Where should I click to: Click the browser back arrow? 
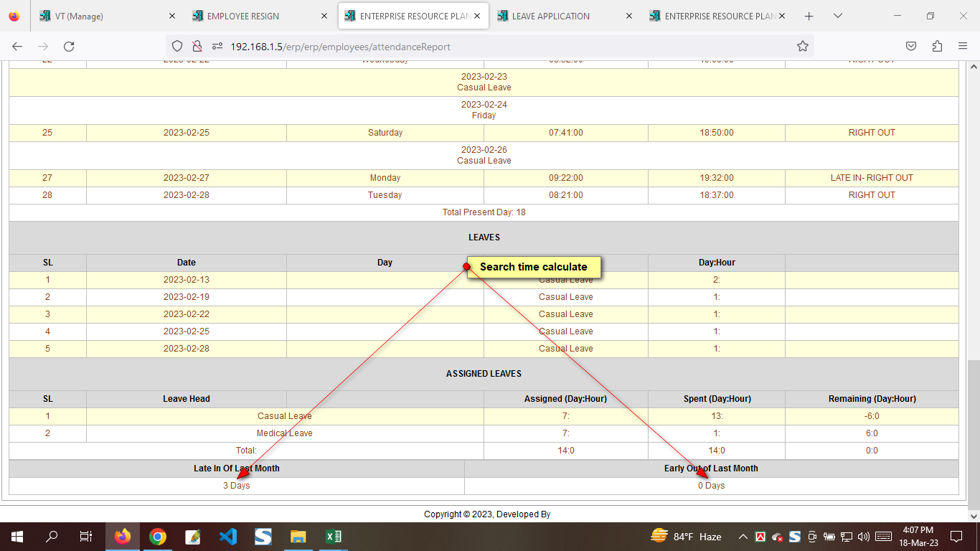click(x=17, y=47)
